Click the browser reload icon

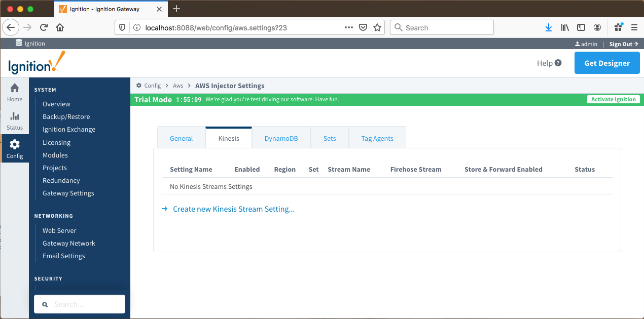(44, 27)
